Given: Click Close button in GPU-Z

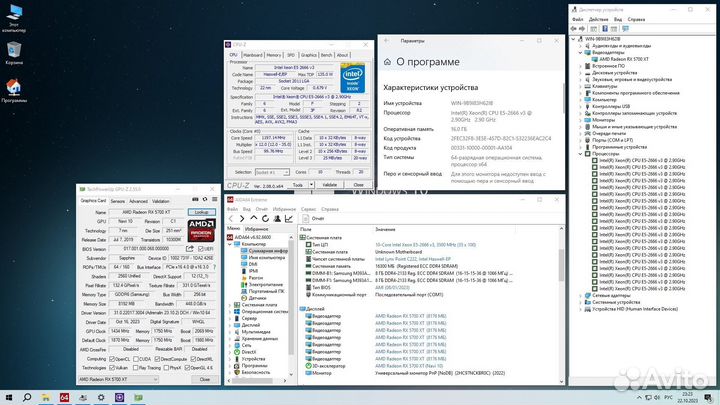Looking at the screenshot, I should (x=205, y=379).
